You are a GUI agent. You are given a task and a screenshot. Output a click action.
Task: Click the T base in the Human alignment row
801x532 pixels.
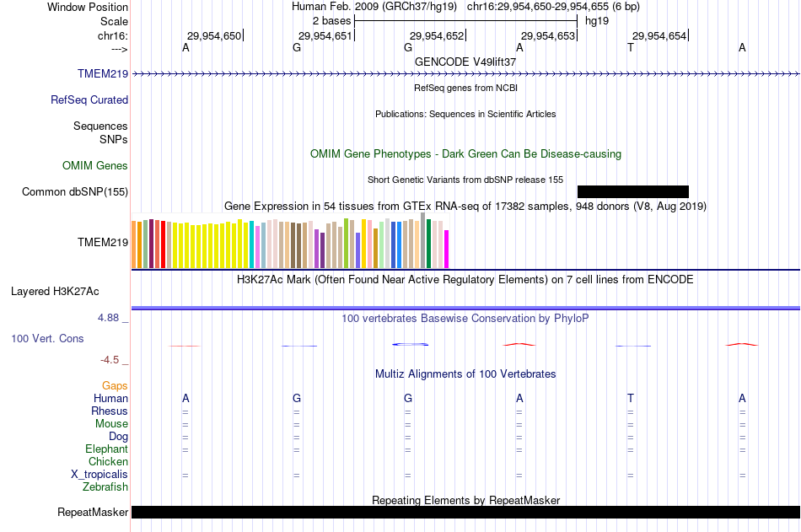pyautogui.click(x=631, y=398)
